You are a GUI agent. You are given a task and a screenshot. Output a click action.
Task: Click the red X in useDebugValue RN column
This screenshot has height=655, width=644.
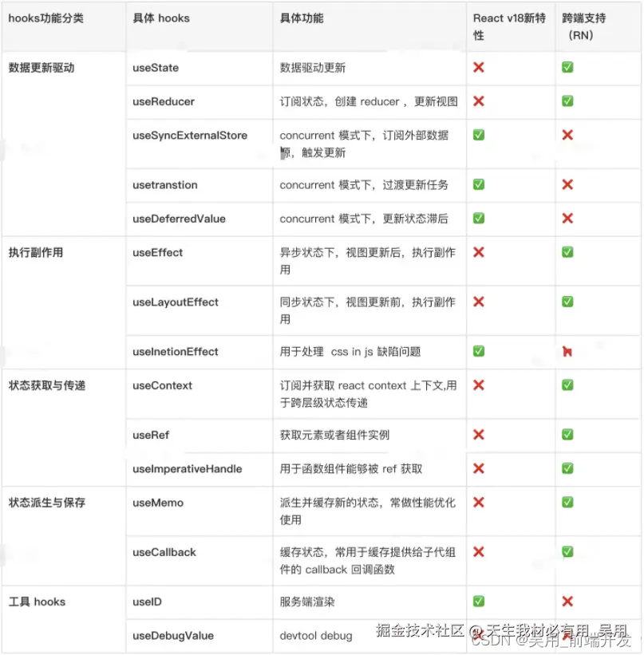click(x=567, y=636)
